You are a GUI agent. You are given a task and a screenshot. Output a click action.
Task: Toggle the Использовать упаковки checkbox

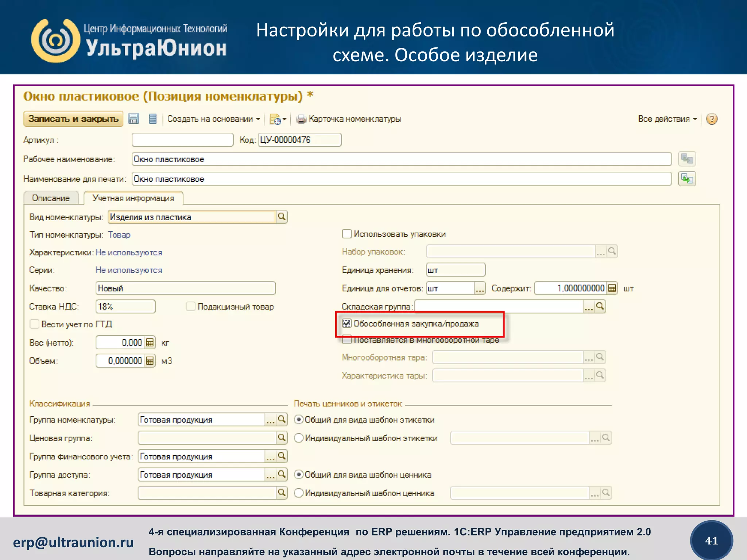pyautogui.click(x=347, y=234)
